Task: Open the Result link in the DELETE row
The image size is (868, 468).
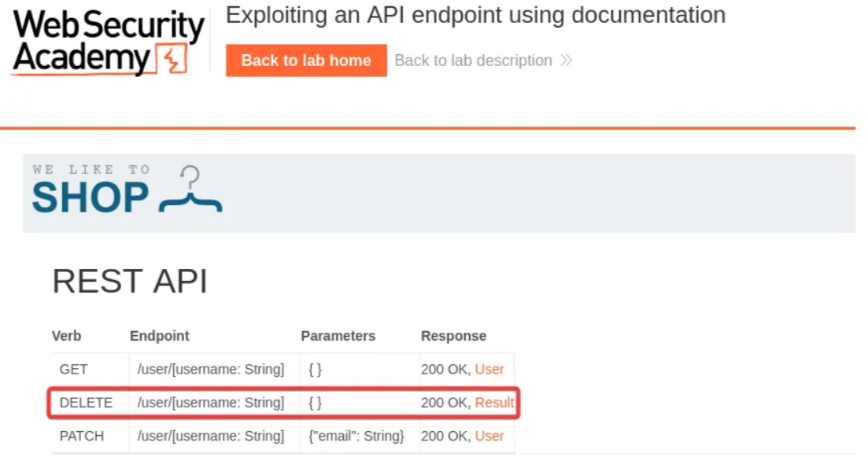Action: click(494, 403)
